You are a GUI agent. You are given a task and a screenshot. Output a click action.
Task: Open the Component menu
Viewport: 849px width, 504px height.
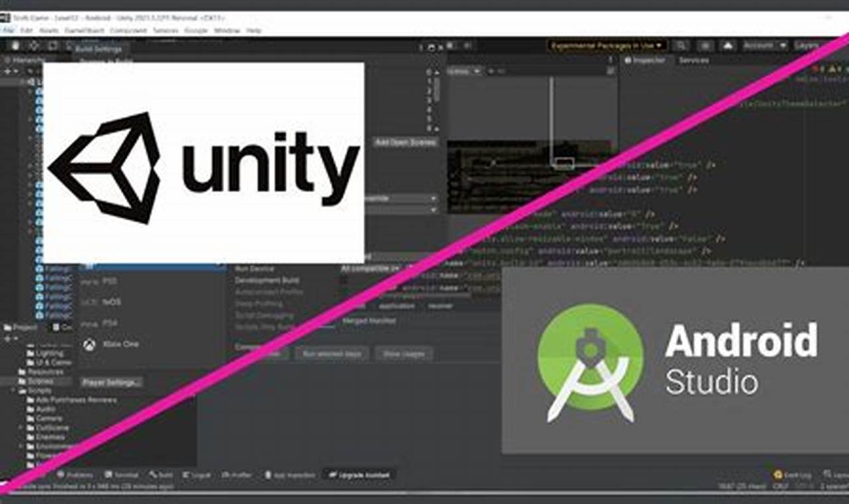tap(128, 31)
